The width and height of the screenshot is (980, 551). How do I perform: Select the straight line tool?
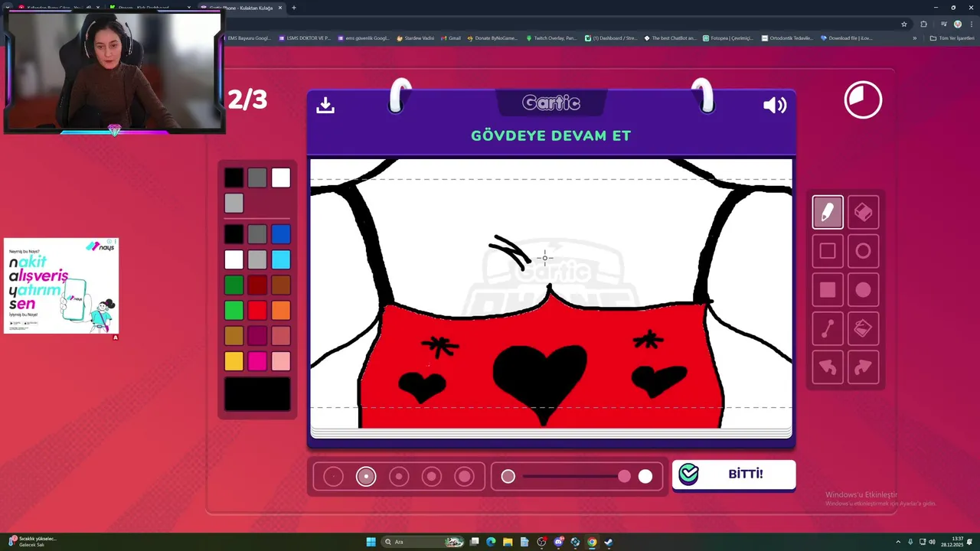click(x=828, y=329)
